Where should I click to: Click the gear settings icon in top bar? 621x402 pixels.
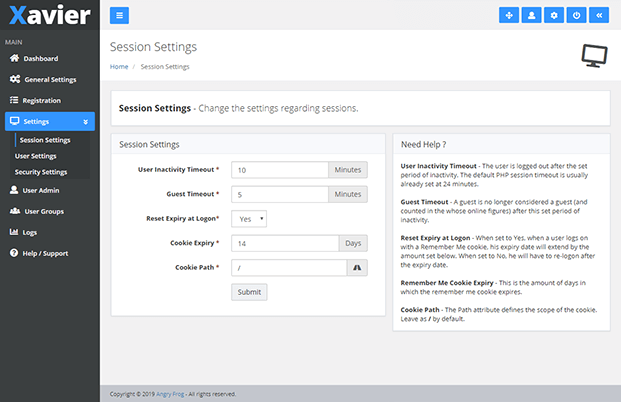555,15
